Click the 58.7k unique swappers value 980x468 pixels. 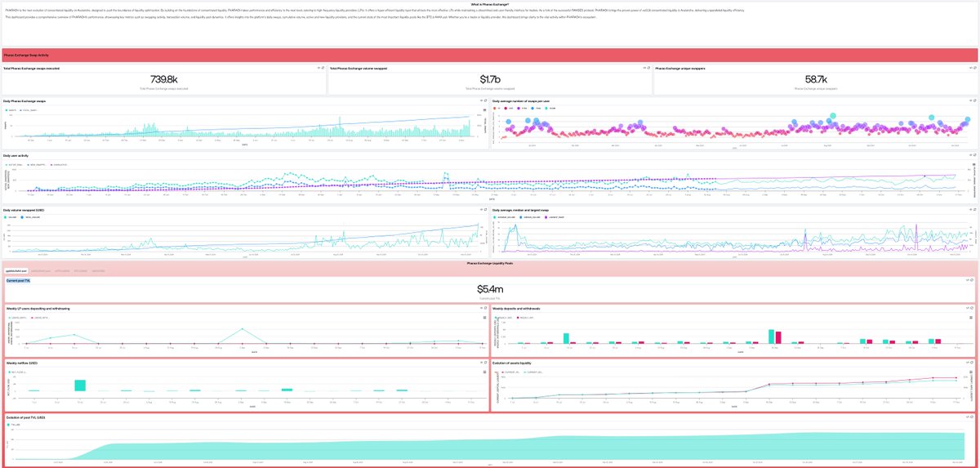(x=815, y=78)
